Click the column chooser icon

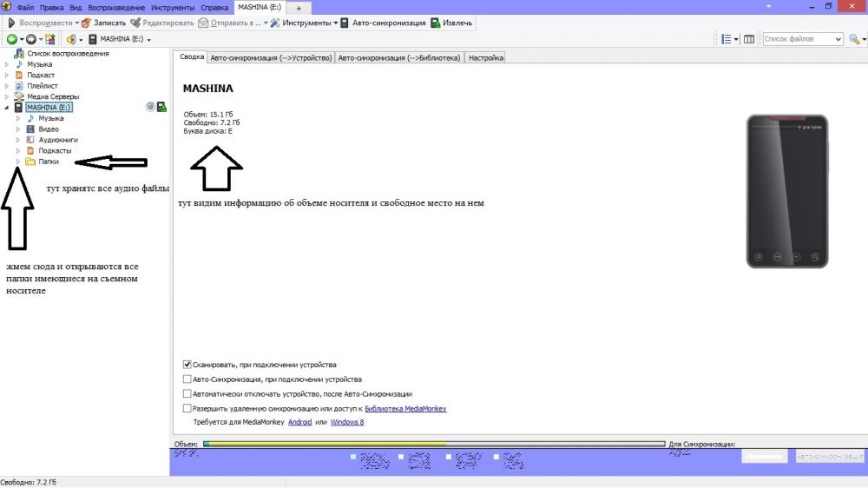[749, 39]
